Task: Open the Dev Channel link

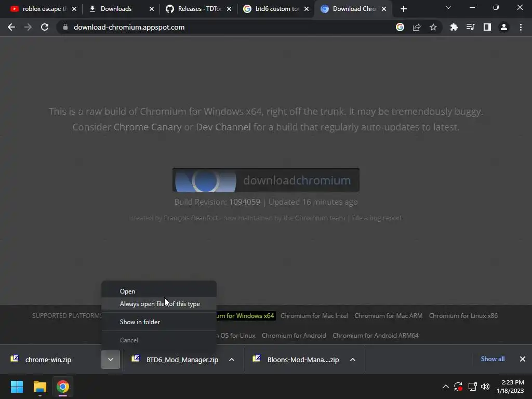Action: tap(223, 127)
